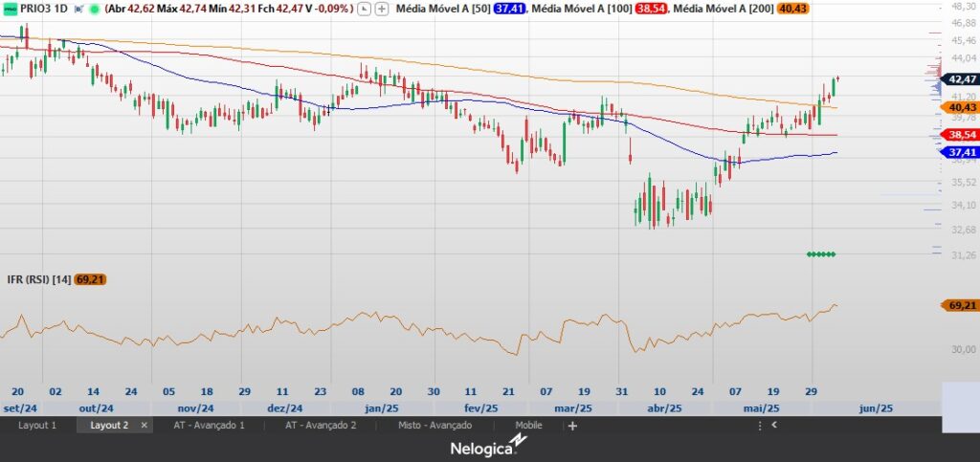Viewport: 980px width, 462px height.
Task: Click the small flag icon beside PRIO3 1D
Action: tap(78, 9)
